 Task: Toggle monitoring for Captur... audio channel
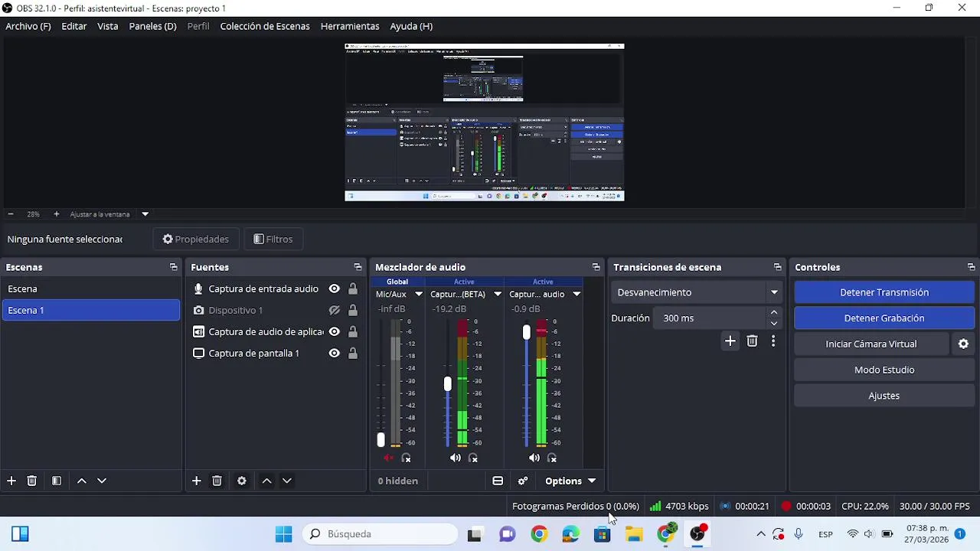[x=552, y=458]
